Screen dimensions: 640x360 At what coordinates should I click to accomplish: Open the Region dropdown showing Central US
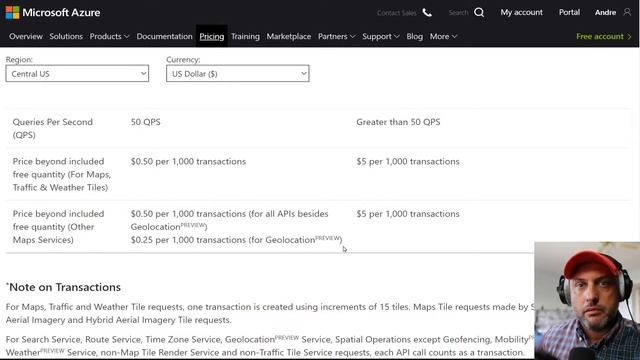coord(77,74)
